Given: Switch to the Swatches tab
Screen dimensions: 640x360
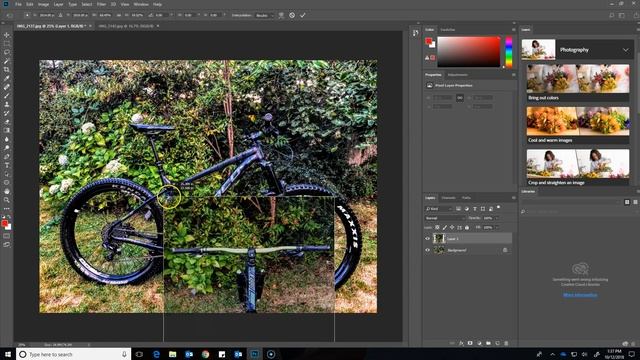Looking at the screenshot, I should click(x=448, y=30).
